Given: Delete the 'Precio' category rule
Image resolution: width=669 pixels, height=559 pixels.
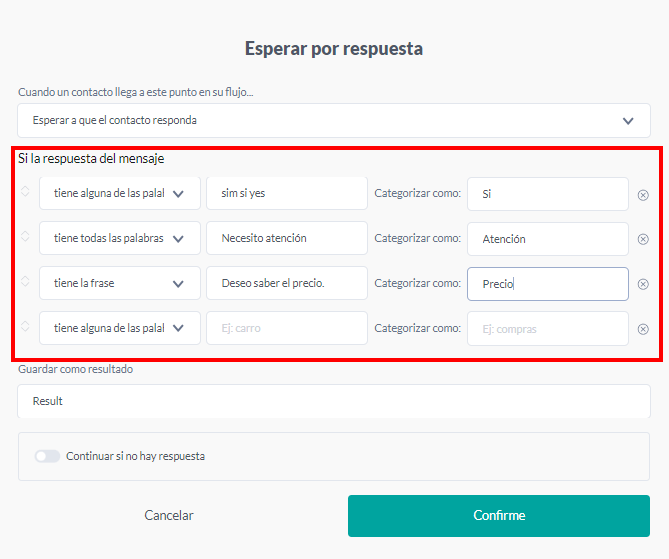Looking at the screenshot, I should click(x=643, y=284).
